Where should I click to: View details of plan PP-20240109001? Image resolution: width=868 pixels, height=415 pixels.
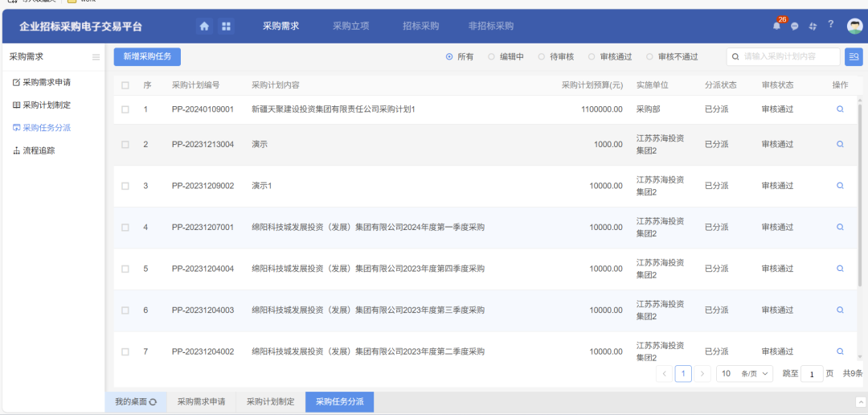coord(840,109)
